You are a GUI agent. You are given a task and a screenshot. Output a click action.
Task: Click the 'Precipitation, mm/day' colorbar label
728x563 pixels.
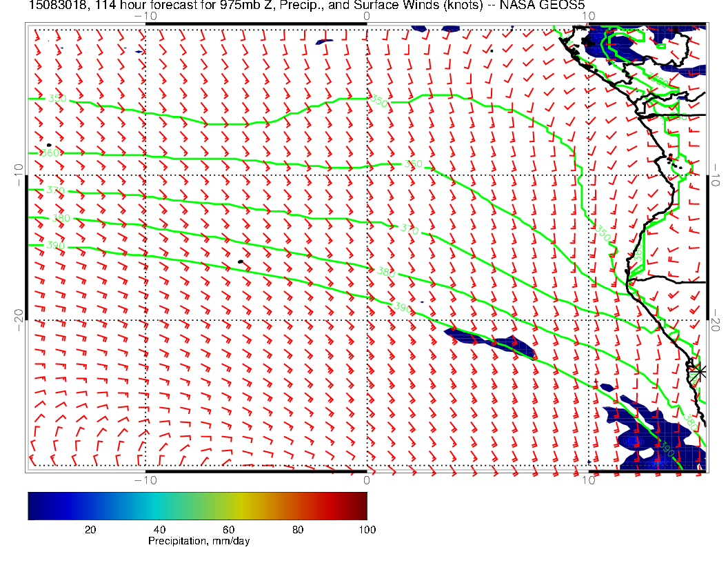199,542
